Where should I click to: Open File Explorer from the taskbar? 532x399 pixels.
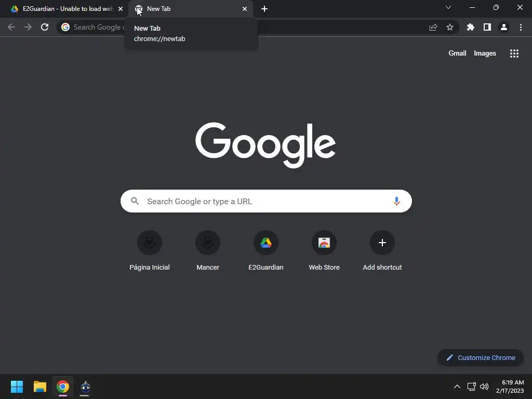click(39, 387)
